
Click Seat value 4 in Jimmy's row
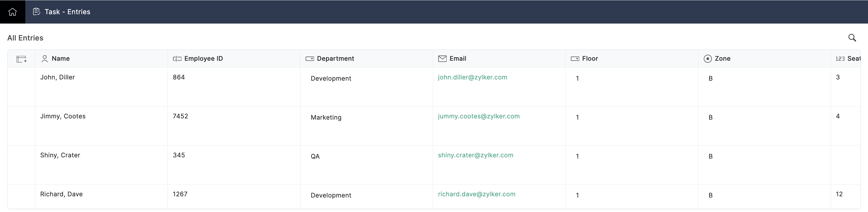click(x=838, y=116)
